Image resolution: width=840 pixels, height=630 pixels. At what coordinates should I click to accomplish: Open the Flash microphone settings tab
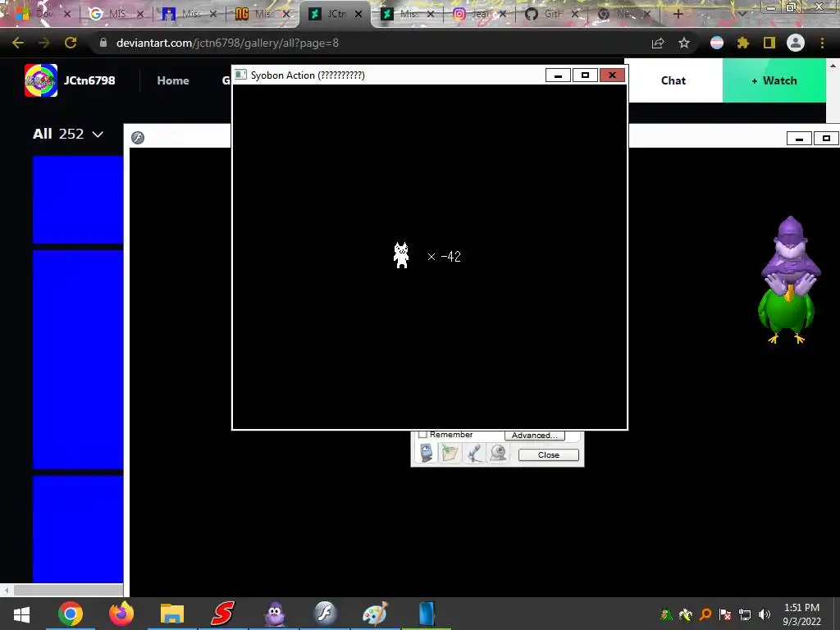click(474, 453)
